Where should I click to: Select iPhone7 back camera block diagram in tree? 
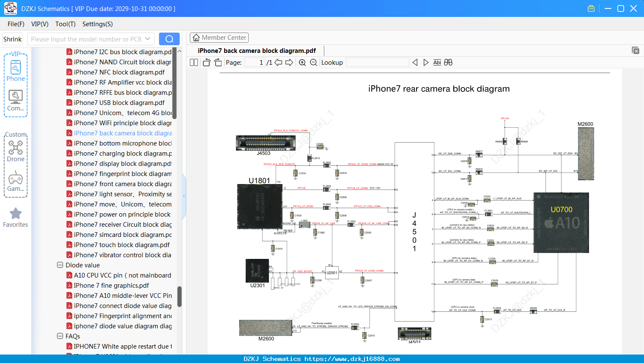[123, 133]
